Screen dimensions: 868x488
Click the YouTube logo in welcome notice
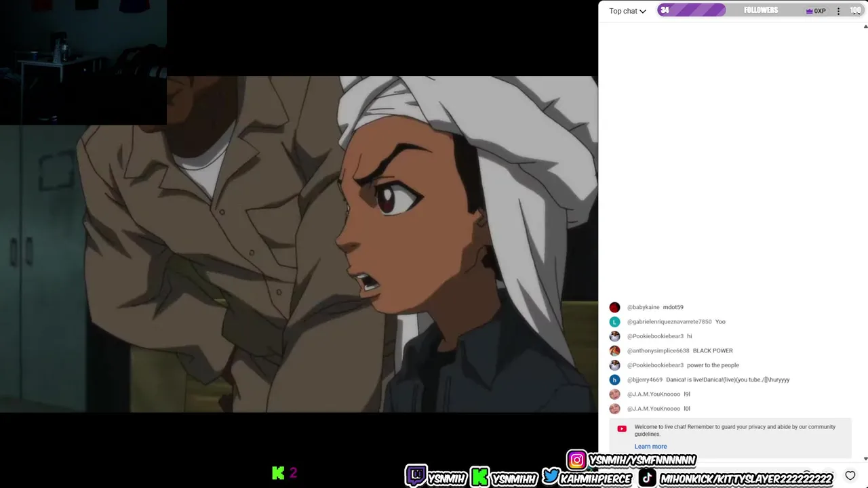[622, 428]
